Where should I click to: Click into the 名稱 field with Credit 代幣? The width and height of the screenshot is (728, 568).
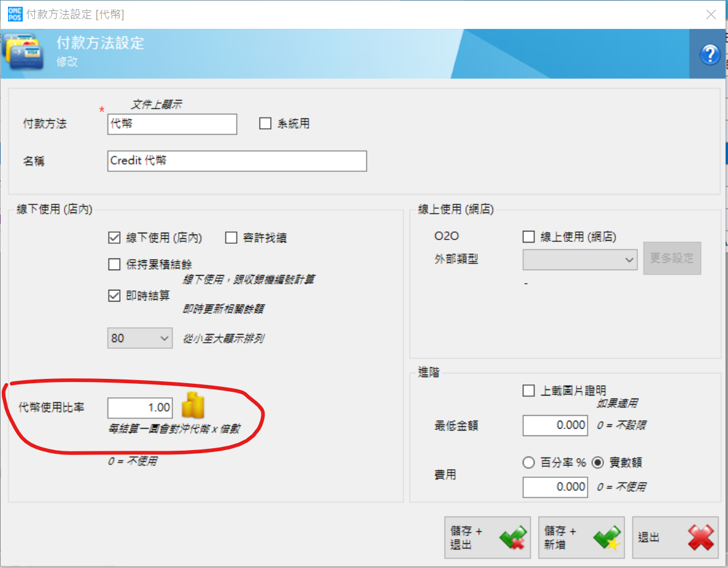click(x=237, y=161)
